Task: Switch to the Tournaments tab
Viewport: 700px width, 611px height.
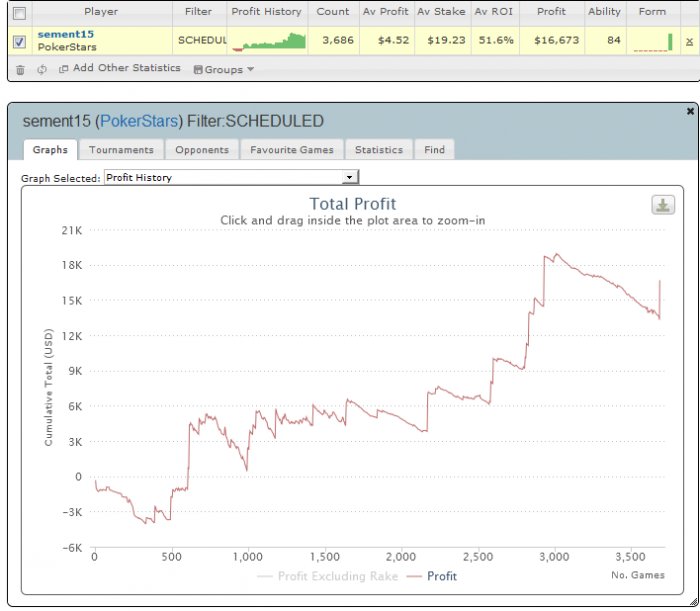Action: point(121,150)
